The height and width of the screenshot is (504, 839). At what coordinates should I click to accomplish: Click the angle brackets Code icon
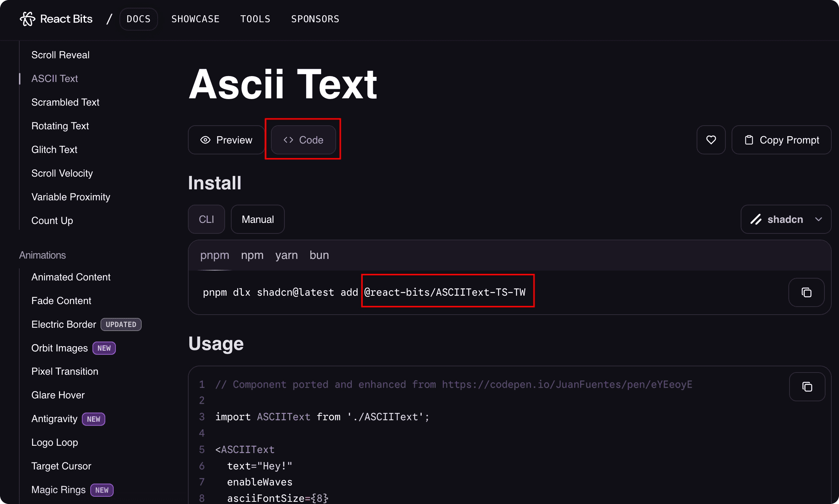coord(288,140)
